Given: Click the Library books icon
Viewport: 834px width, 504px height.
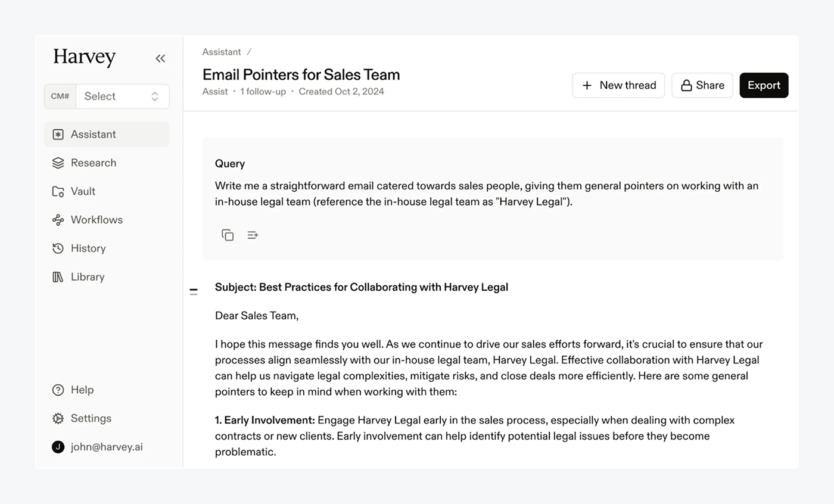Looking at the screenshot, I should tap(58, 277).
